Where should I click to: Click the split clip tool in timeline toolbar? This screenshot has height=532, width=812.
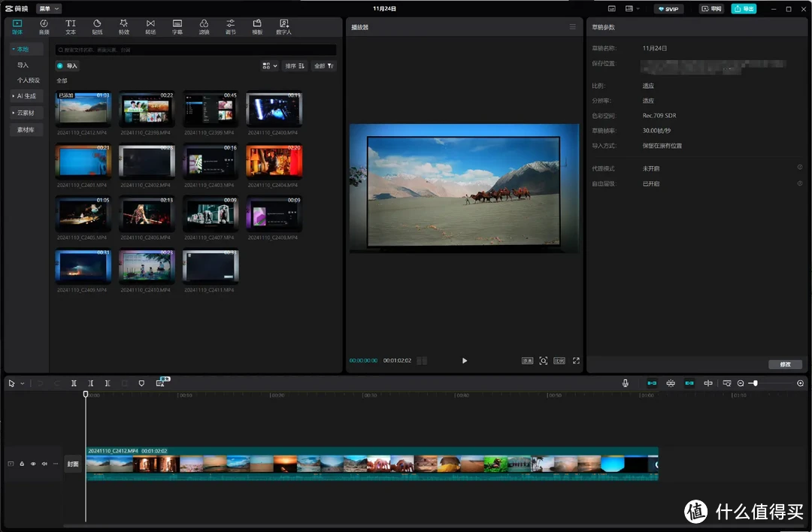click(x=74, y=383)
